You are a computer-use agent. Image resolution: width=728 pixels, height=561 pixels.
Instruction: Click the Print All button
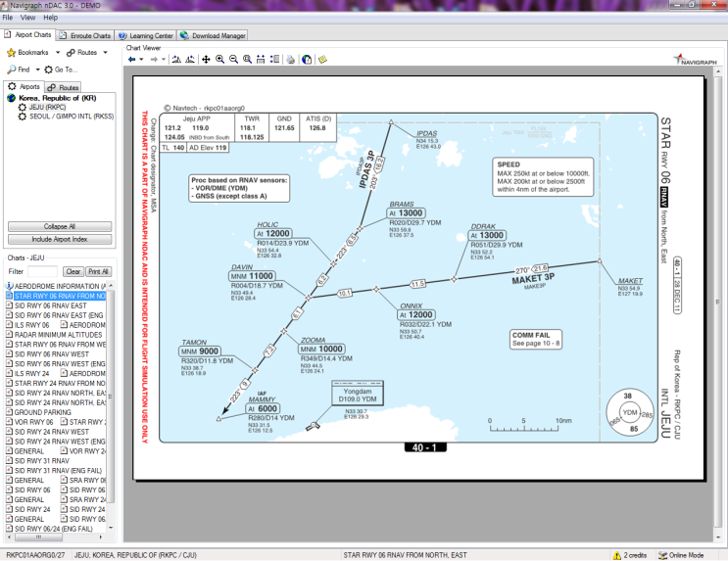98,271
